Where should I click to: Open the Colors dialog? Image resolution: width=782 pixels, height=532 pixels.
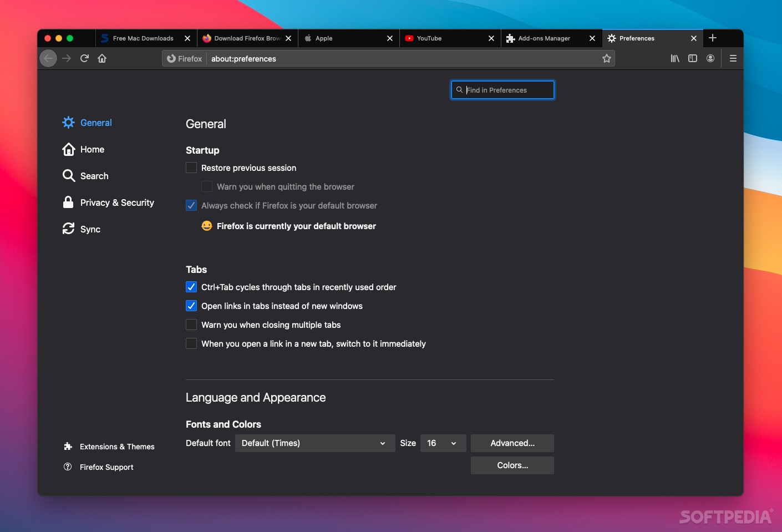(x=512, y=465)
